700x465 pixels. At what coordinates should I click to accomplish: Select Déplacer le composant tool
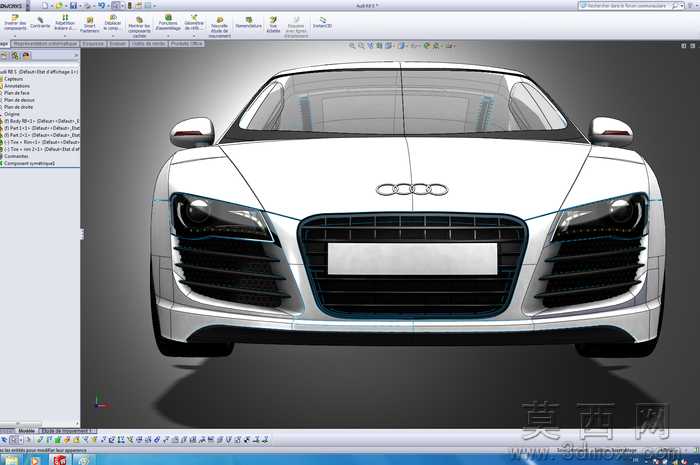click(x=112, y=22)
